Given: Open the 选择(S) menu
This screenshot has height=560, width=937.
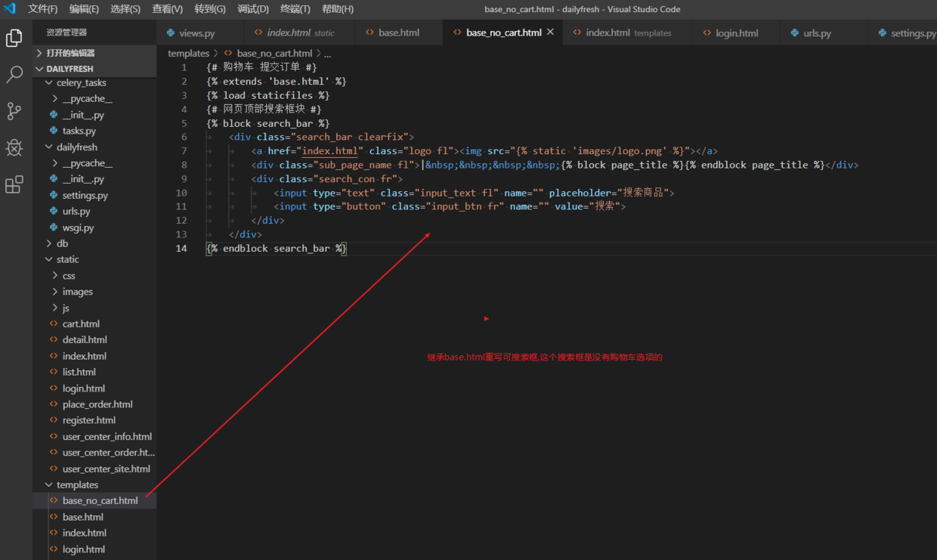Looking at the screenshot, I should [x=125, y=9].
